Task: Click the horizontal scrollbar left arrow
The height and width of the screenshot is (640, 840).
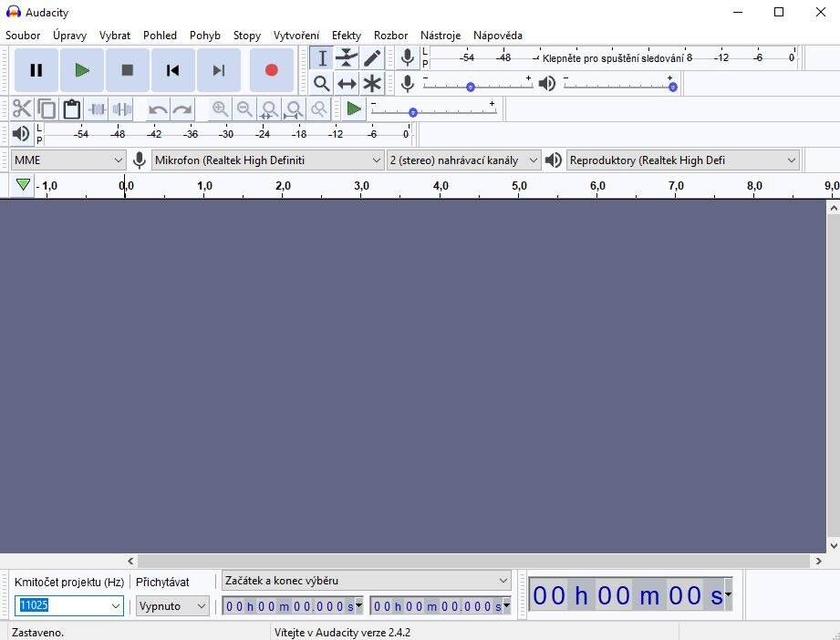Action: 130,561
